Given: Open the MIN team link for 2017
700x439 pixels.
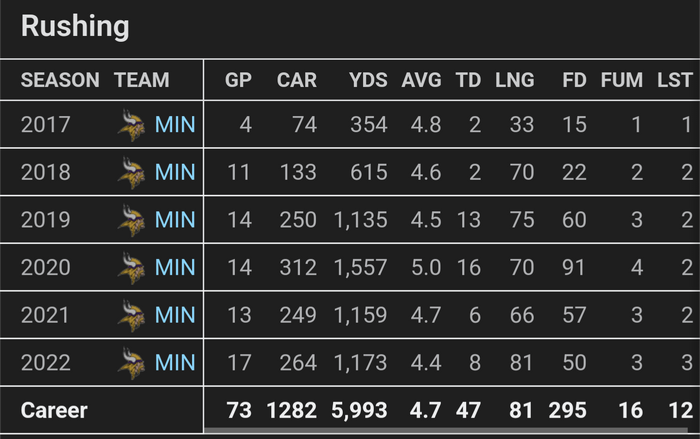Looking at the screenshot, I should coord(175,125).
